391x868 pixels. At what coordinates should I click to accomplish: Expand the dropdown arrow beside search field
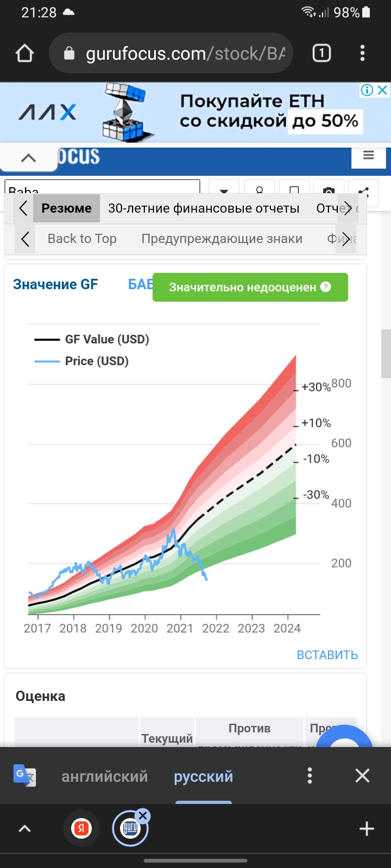coord(224,190)
